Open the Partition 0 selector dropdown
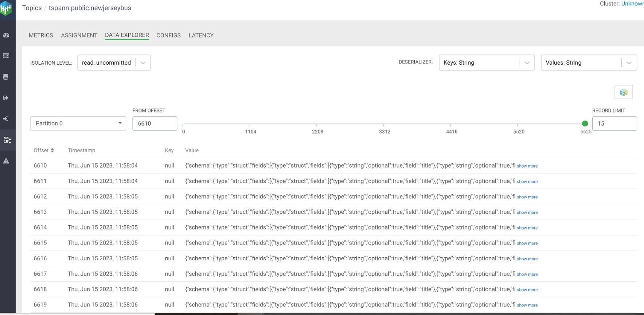The image size is (644, 315). pyautogui.click(x=78, y=123)
